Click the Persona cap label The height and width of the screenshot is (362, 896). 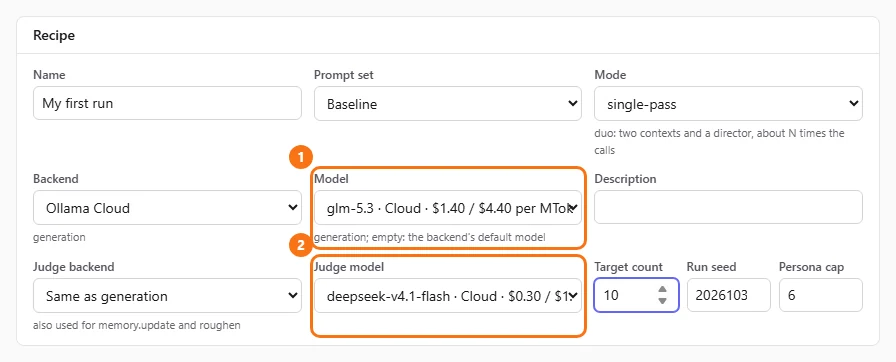pos(811,267)
